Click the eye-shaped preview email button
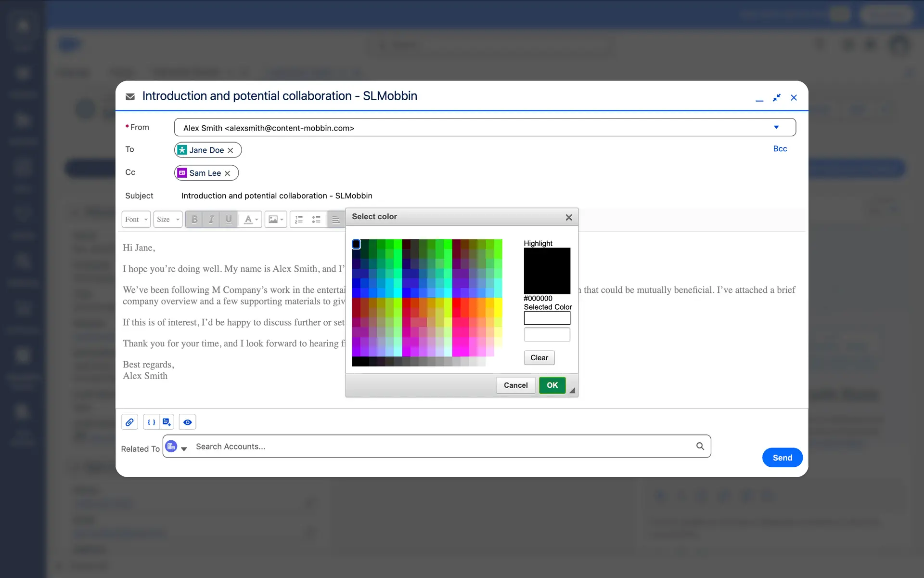Image resolution: width=924 pixels, height=578 pixels. 187,422
